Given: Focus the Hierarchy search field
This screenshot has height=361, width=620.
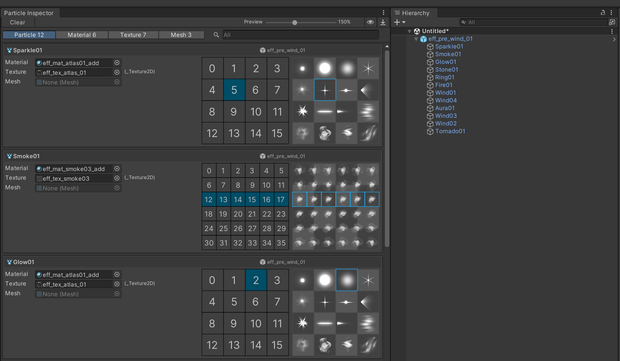Looking at the screenshot, I should pyautogui.click(x=534, y=22).
